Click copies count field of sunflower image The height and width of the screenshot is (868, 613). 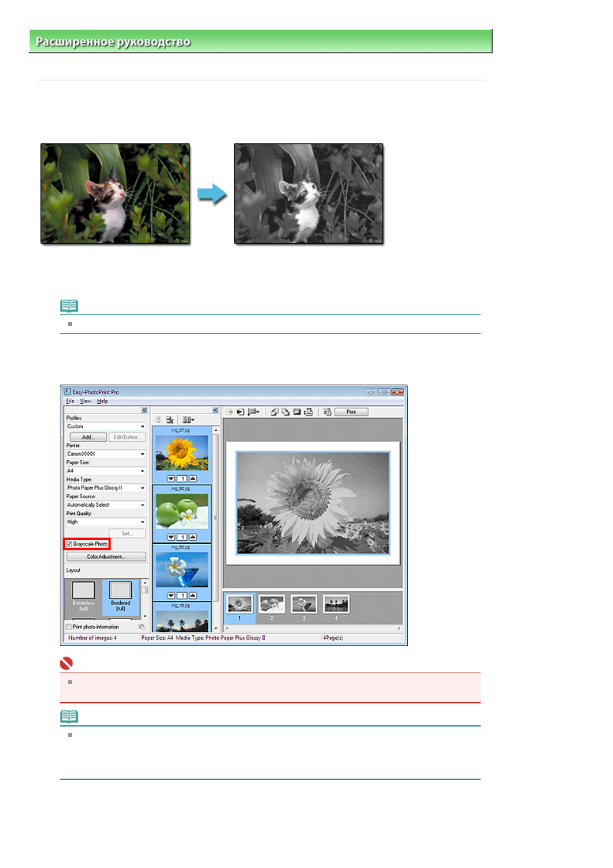(x=182, y=479)
